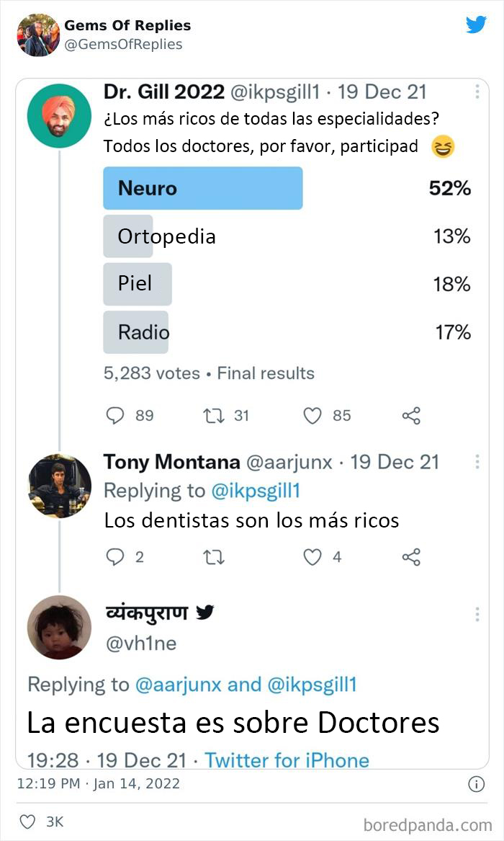Open Dr. Gill's profile picture
This screenshot has width=504, height=841.
tap(59, 116)
